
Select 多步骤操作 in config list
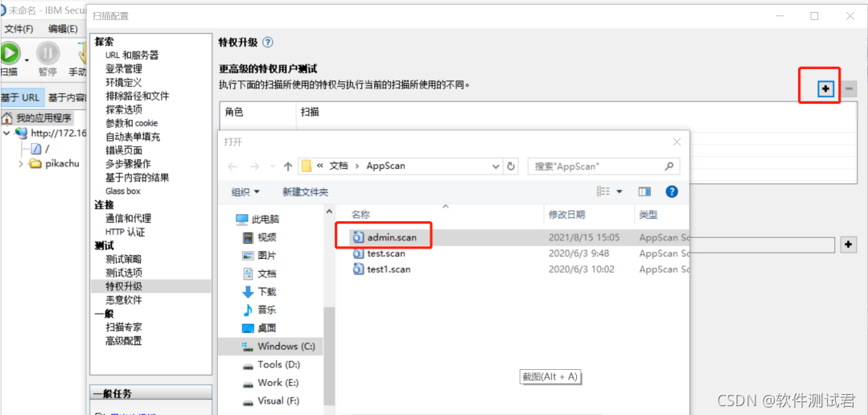point(128,164)
